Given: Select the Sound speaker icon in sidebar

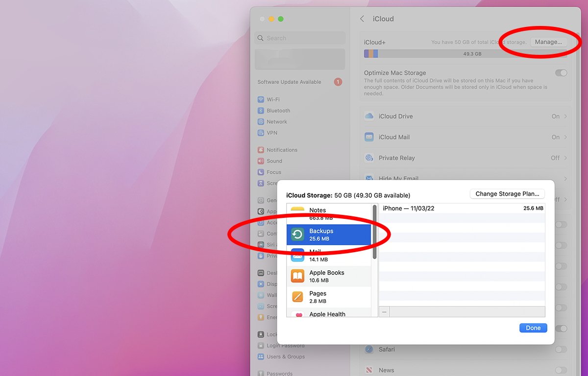Looking at the screenshot, I should coord(261,161).
